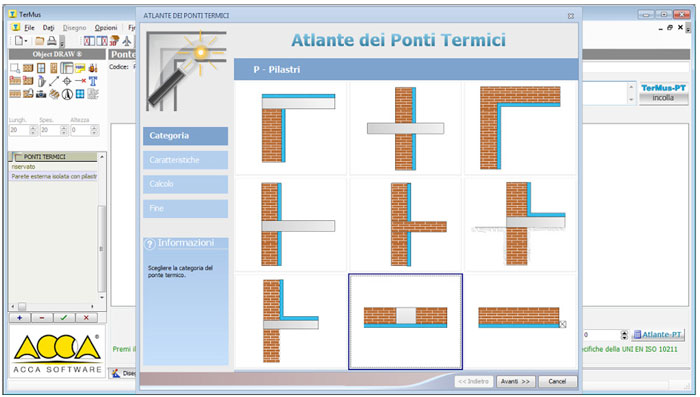The width and height of the screenshot is (700, 397).
Task: Choose the wall crossed by horizontal slab thumbnail
Action: click(405, 128)
